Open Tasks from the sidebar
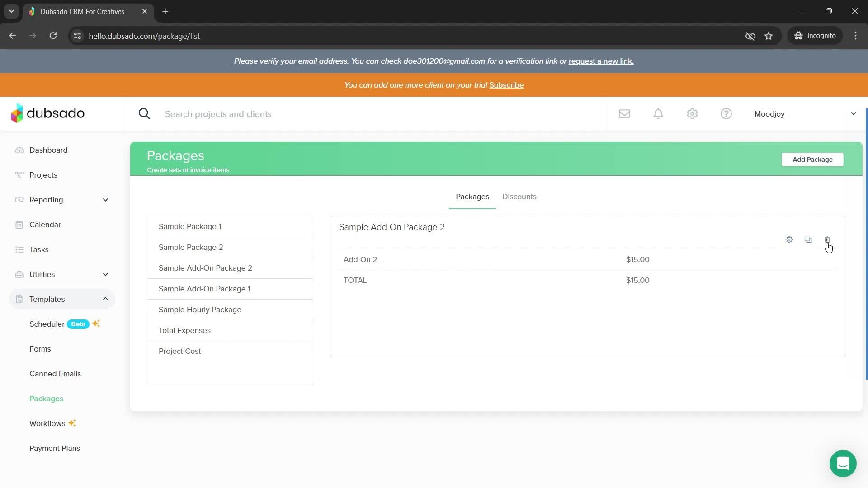The height and width of the screenshot is (488, 868). pos(39,249)
